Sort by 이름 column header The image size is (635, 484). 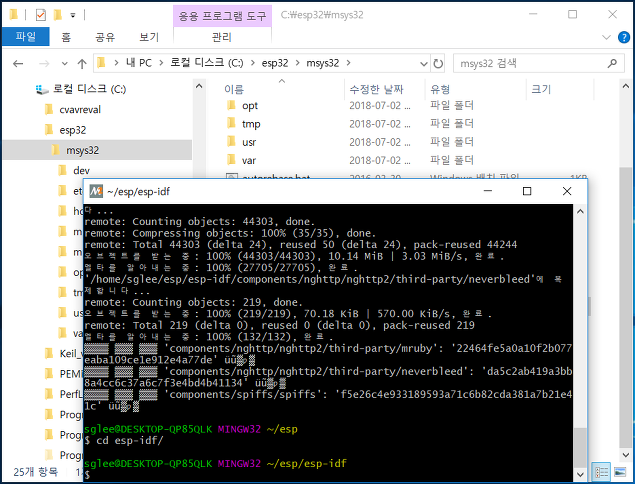(x=234, y=89)
